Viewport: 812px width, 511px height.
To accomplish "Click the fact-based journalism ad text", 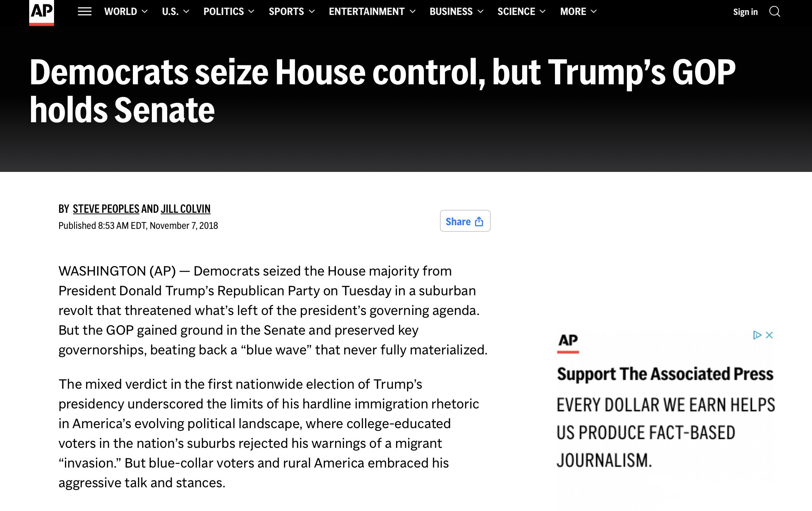I will click(666, 433).
